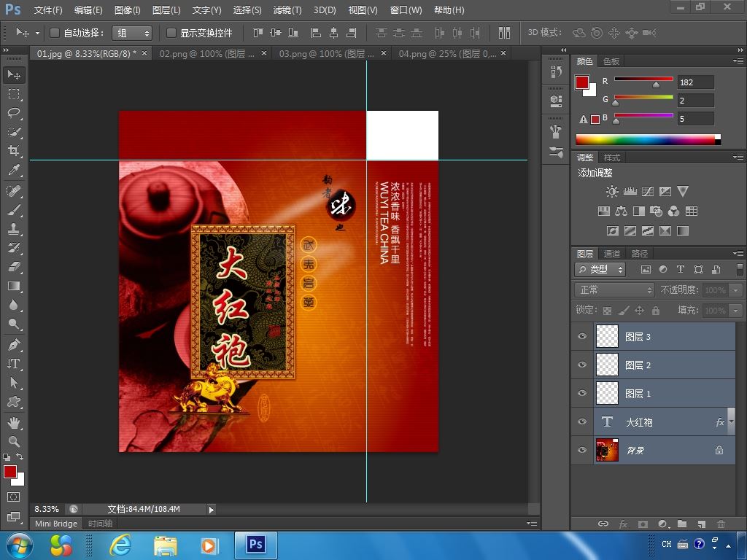
Task: Select the Blur tool
Action: tap(14, 305)
